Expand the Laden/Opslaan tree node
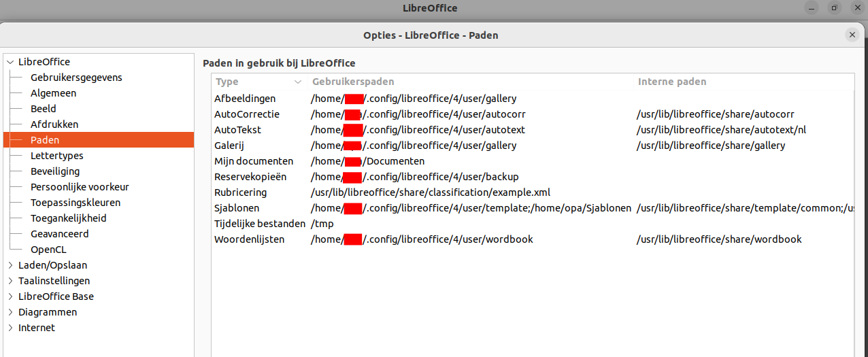Viewport: 868px width, 357px height. 10,265
